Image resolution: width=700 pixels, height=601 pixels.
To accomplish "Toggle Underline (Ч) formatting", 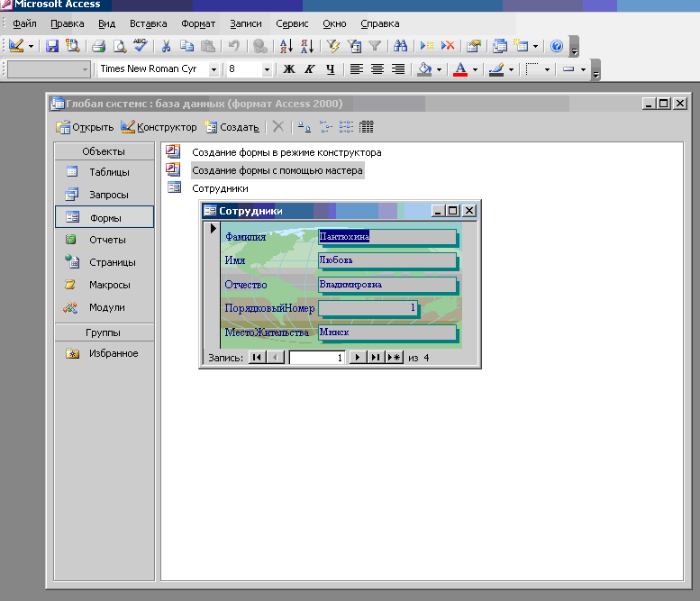I will pyautogui.click(x=331, y=69).
